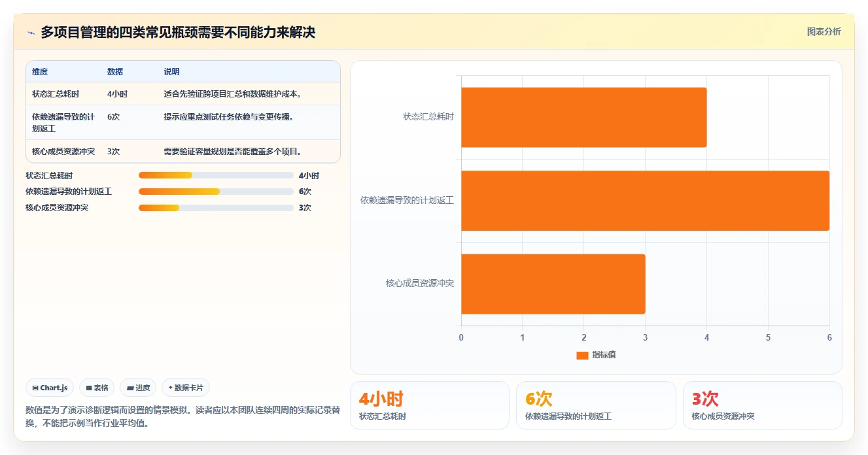Viewport: 868px width, 455px height.
Task: Select the 数据卡片 tag chip
Action: click(186, 388)
